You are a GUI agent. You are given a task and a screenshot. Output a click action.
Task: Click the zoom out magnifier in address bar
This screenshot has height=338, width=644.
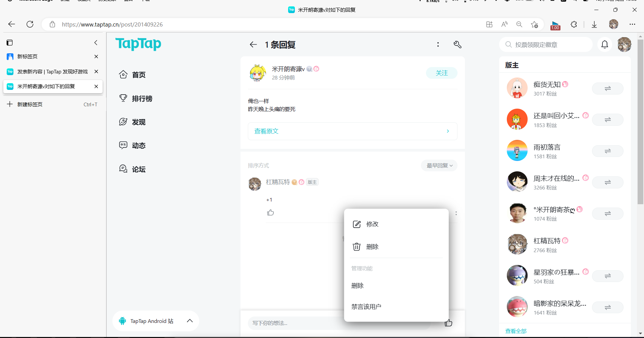519,24
